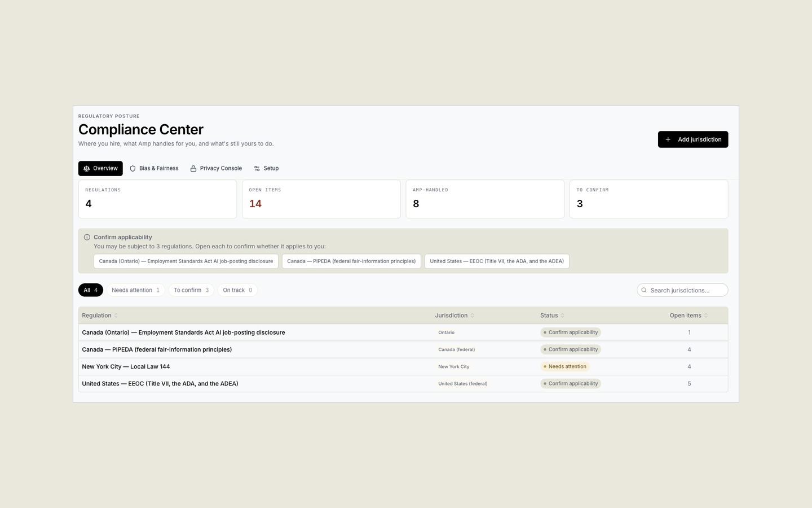Focus the Search jurisdictions field

pyautogui.click(x=682, y=290)
